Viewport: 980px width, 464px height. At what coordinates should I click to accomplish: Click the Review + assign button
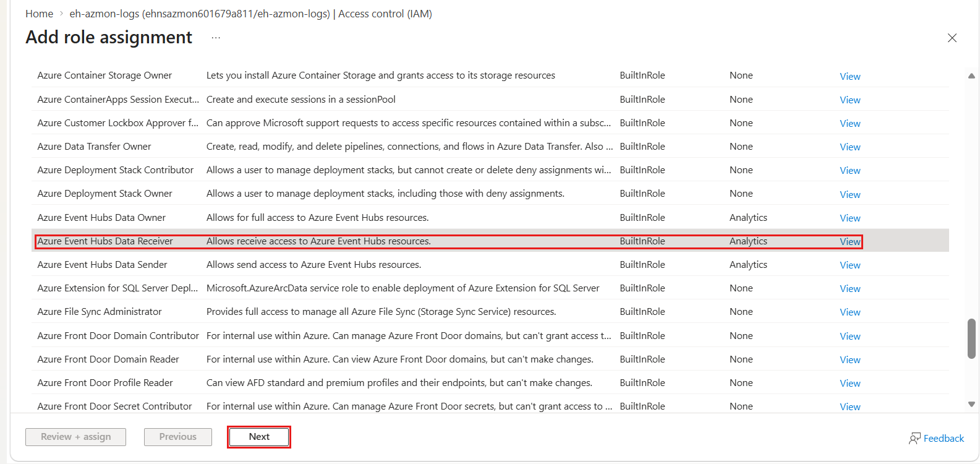point(76,437)
